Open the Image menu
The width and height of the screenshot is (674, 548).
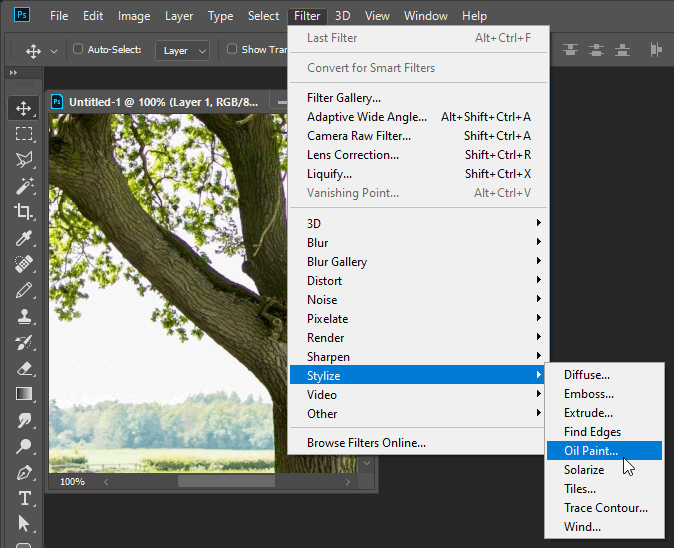(134, 16)
